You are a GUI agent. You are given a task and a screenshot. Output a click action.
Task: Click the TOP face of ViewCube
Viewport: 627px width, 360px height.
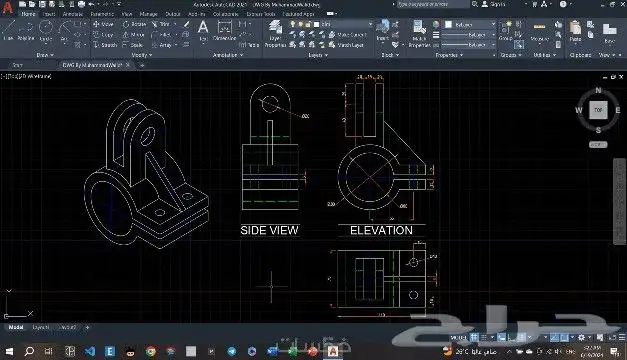click(598, 110)
